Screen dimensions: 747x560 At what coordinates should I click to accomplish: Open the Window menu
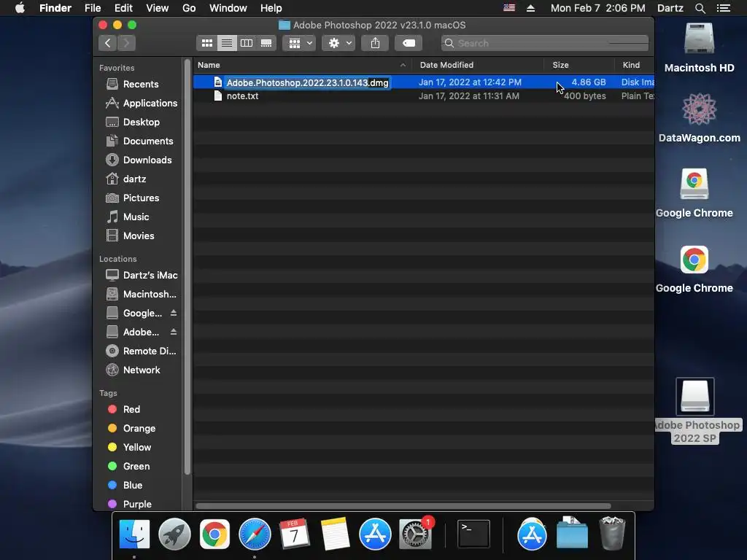pos(228,8)
